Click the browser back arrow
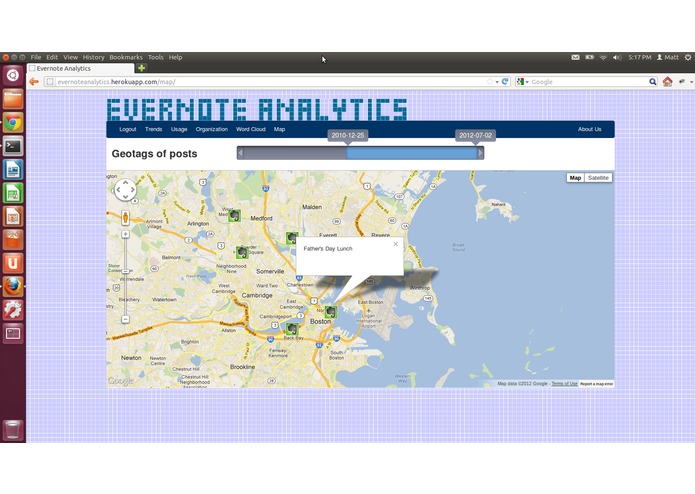The width and height of the screenshot is (695, 494). click(34, 82)
